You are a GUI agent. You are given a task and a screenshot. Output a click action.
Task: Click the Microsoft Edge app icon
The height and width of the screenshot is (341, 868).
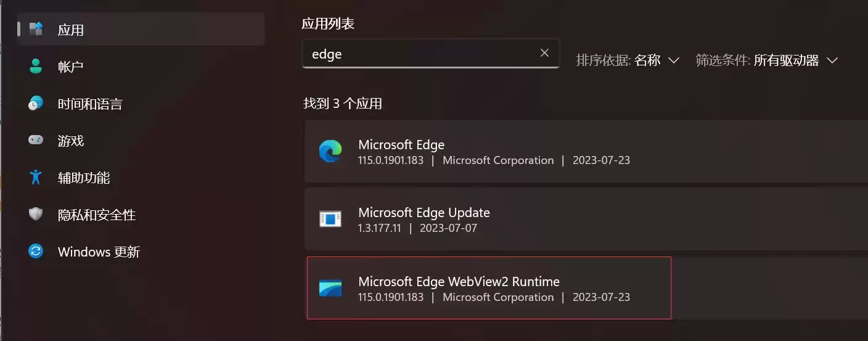point(330,152)
